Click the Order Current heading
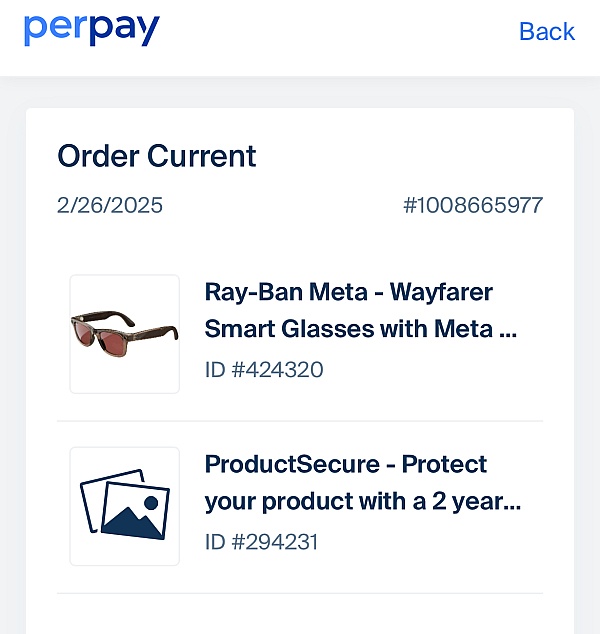The image size is (600, 634). coord(156,156)
